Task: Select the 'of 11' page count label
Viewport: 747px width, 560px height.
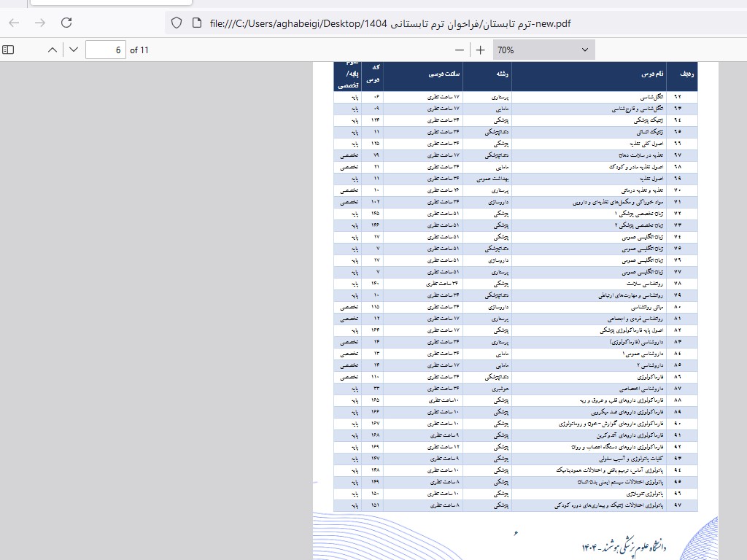Action: tap(139, 50)
